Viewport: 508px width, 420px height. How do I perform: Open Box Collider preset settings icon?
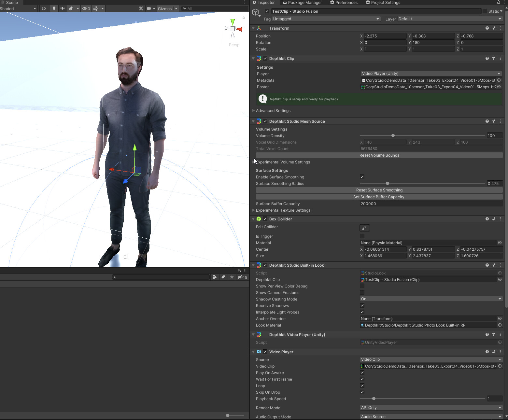tap(494, 219)
